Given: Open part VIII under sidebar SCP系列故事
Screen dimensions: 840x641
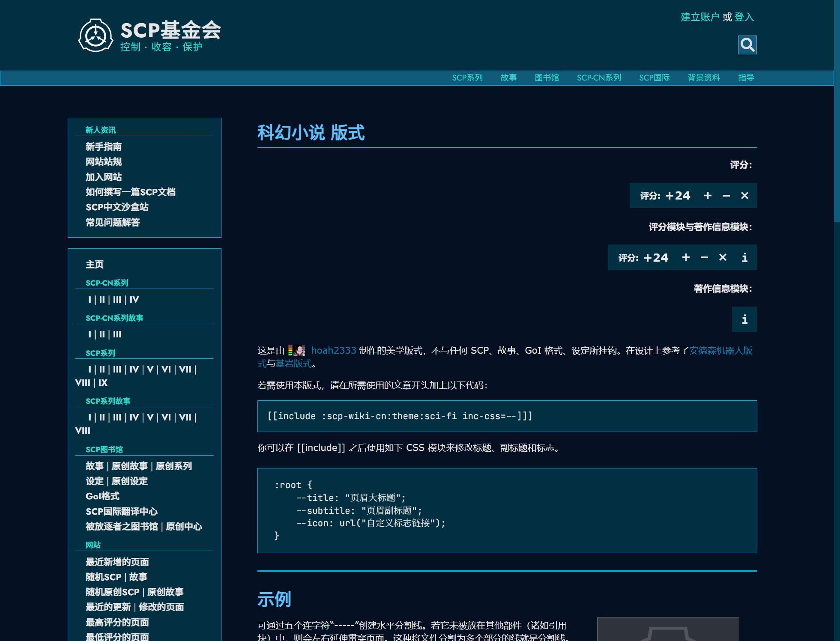Looking at the screenshot, I should [83, 431].
